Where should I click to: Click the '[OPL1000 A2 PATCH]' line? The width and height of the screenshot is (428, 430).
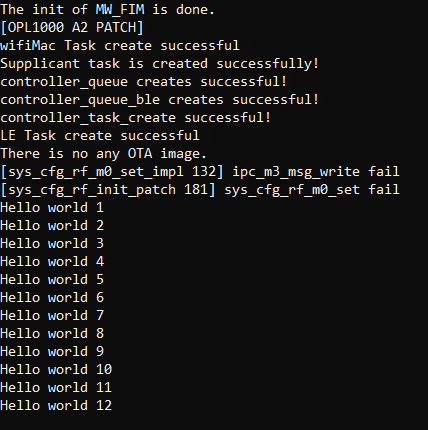click(72, 27)
